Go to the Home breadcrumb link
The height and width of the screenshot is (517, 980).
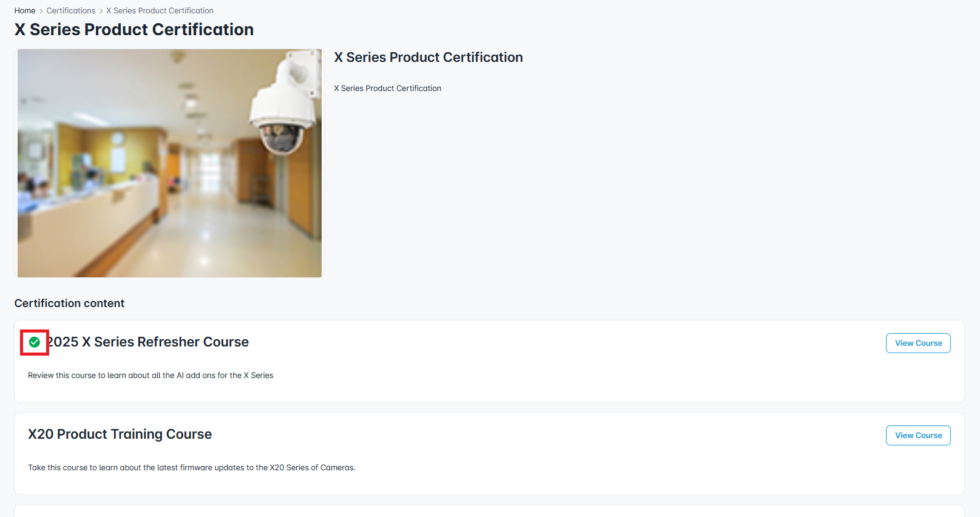25,11
